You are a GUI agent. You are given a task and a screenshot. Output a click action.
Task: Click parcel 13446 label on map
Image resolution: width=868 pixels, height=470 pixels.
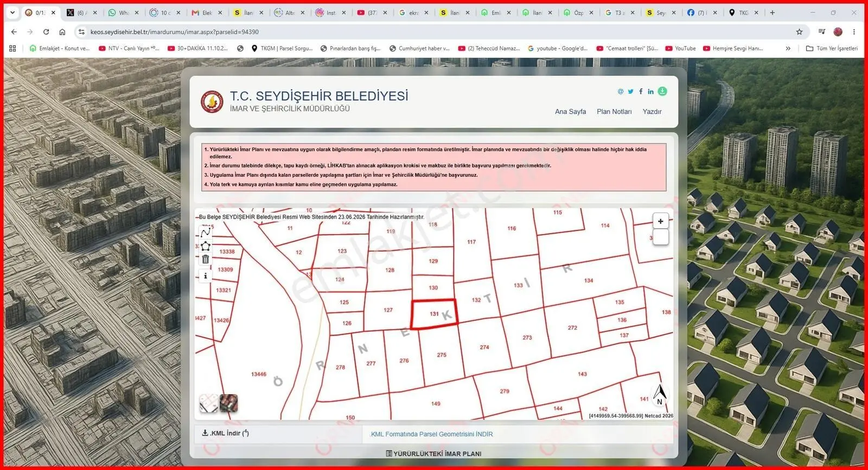click(259, 374)
